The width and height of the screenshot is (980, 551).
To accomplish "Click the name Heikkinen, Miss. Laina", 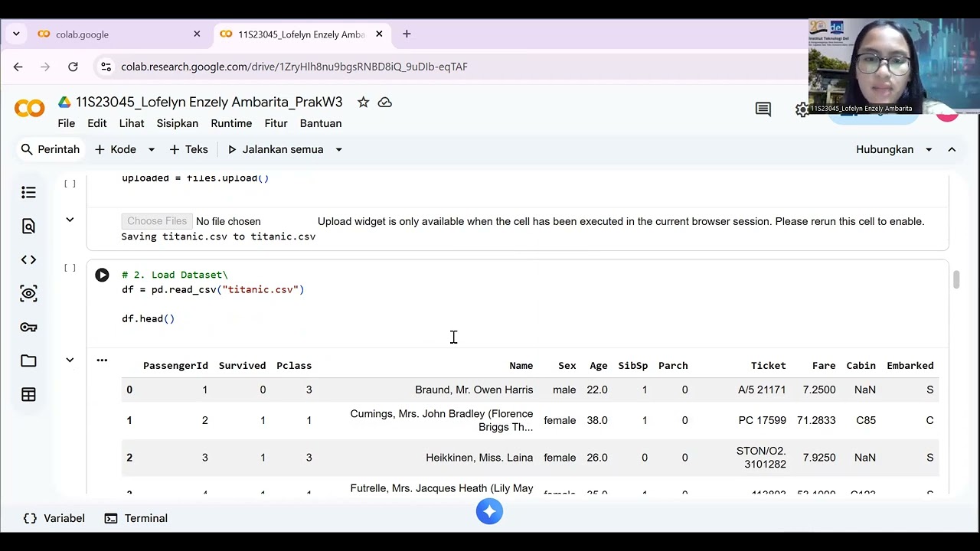I will coord(479,458).
